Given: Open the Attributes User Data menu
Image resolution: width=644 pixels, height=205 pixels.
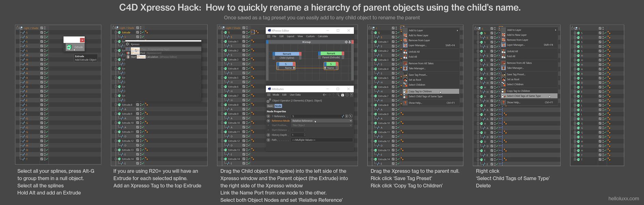Looking at the screenshot, I should 295,95.
